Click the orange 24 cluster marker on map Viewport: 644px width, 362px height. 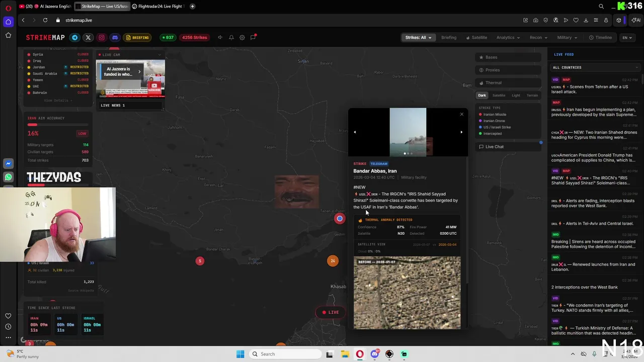pyautogui.click(x=333, y=260)
